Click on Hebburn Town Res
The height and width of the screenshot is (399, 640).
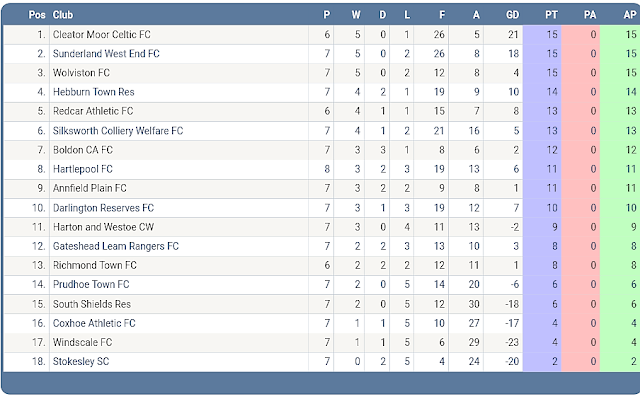pyautogui.click(x=93, y=92)
